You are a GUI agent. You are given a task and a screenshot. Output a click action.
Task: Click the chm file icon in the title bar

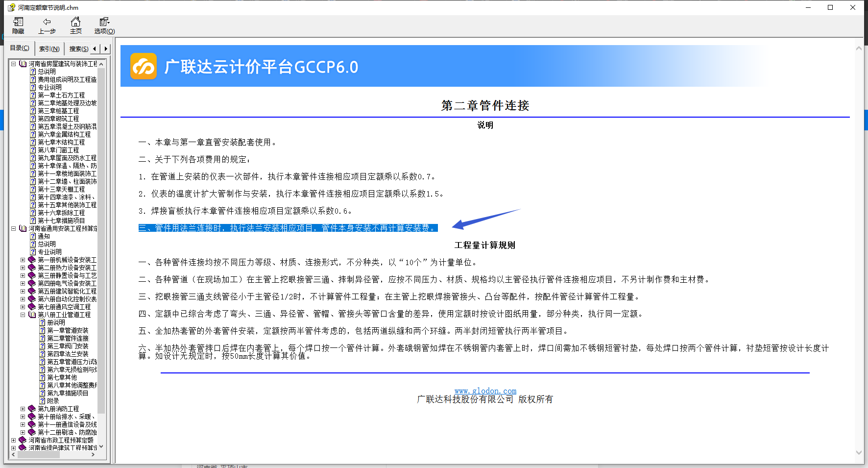(x=11, y=7)
